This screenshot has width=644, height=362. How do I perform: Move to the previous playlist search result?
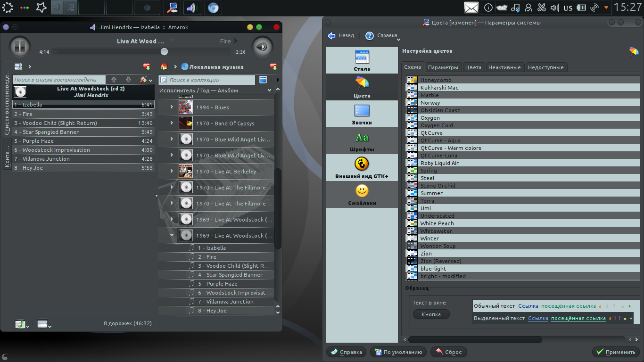(x=114, y=80)
